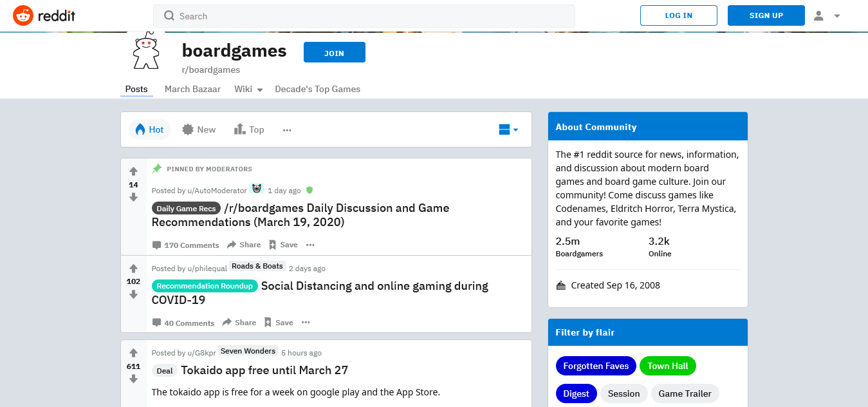Join the r/boardgames community
The height and width of the screenshot is (407, 868).
[334, 52]
